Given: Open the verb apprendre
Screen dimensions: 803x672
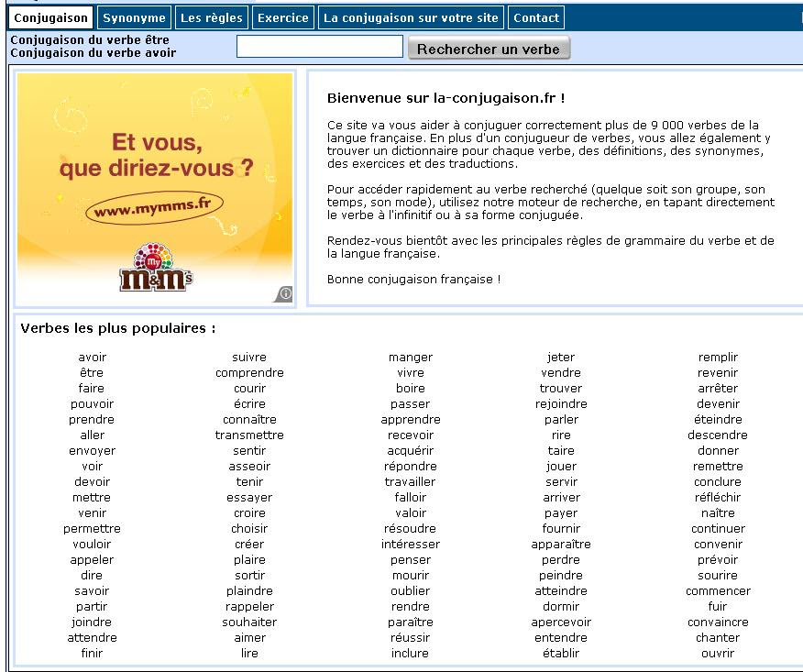Looking at the screenshot, I should click(411, 420).
